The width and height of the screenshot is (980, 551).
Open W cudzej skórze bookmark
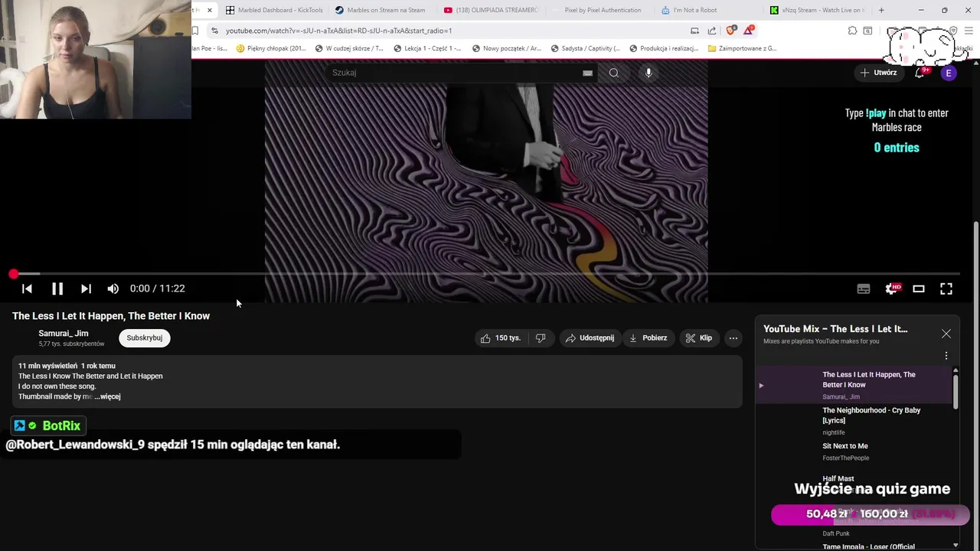click(349, 48)
